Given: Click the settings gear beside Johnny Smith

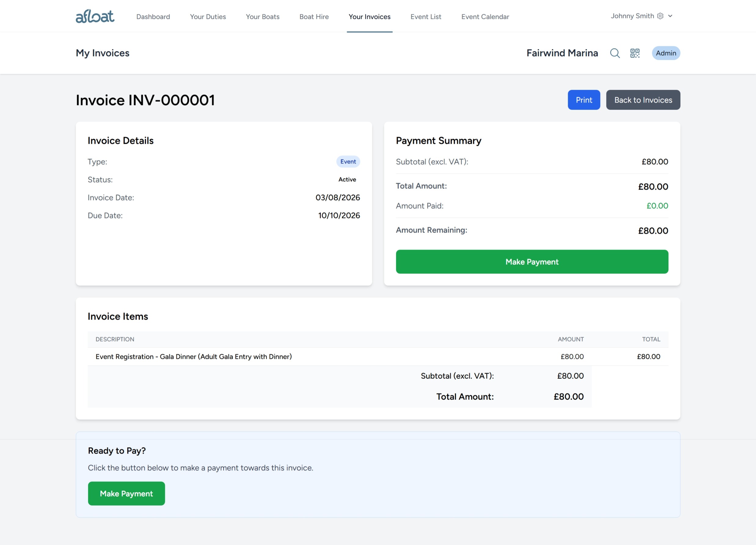Looking at the screenshot, I should (660, 16).
